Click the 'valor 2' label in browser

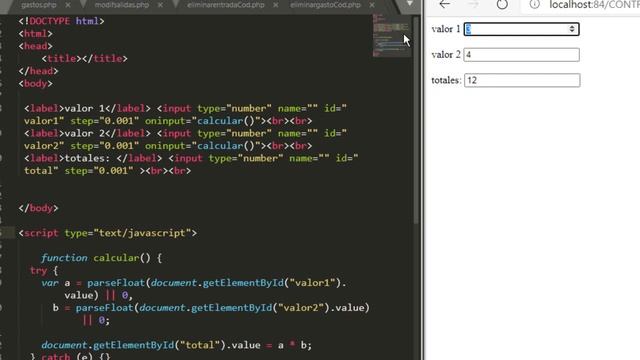(446, 55)
